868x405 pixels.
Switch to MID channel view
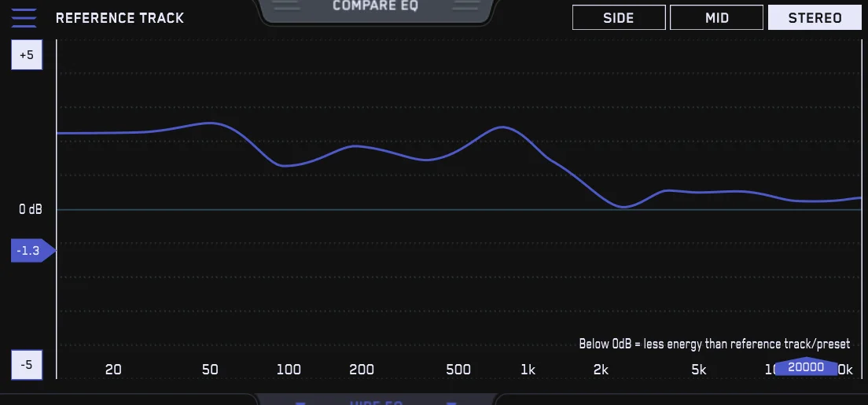716,18
